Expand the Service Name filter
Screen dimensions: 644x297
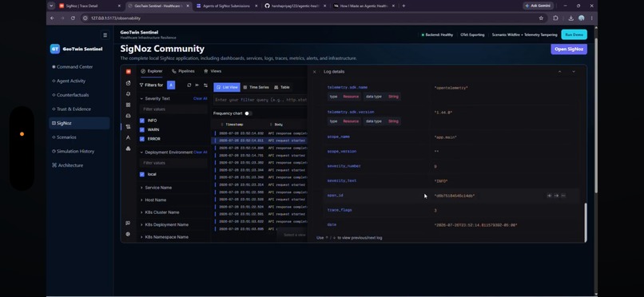(x=141, y=188)
